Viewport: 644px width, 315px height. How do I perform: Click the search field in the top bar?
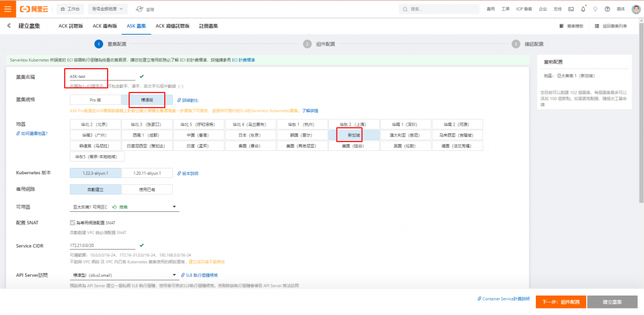click(x=438, y=9)
